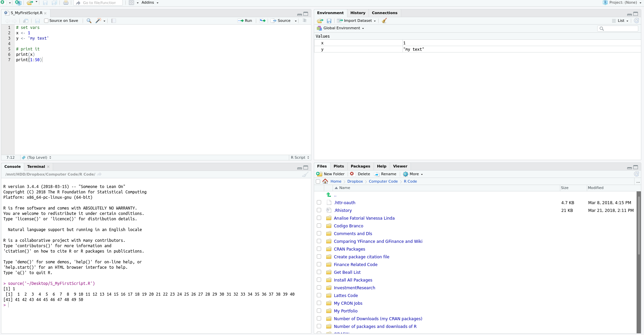
Task: Tick the checkbox for the .Rhistory file
Action: (x=319, y=210)
